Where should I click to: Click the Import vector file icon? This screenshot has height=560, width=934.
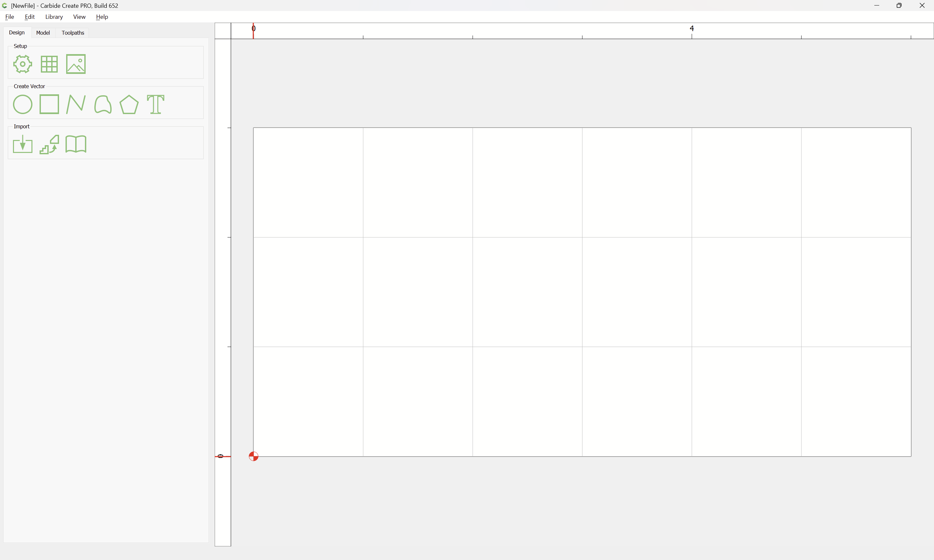(23, 144)
